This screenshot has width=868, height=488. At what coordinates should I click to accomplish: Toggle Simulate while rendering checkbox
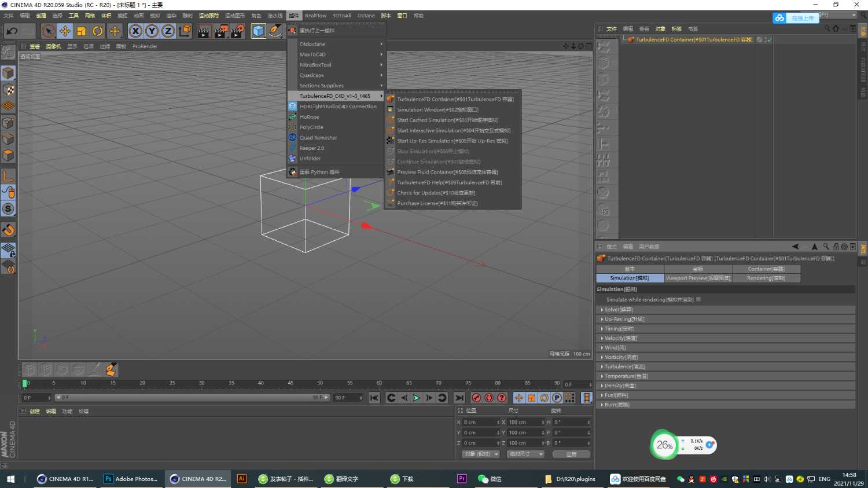click(698, 299)
